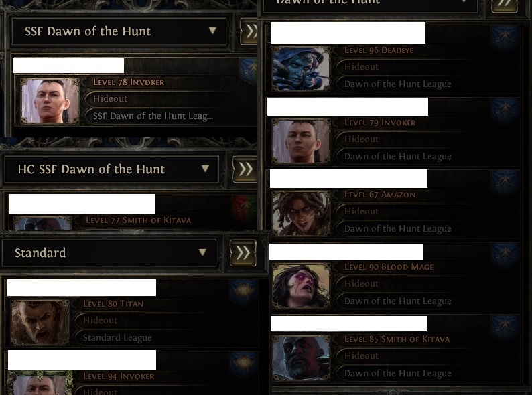Select the Level 80 Titan portrait
The image size is (532, 395).
(x=40, y=323)
